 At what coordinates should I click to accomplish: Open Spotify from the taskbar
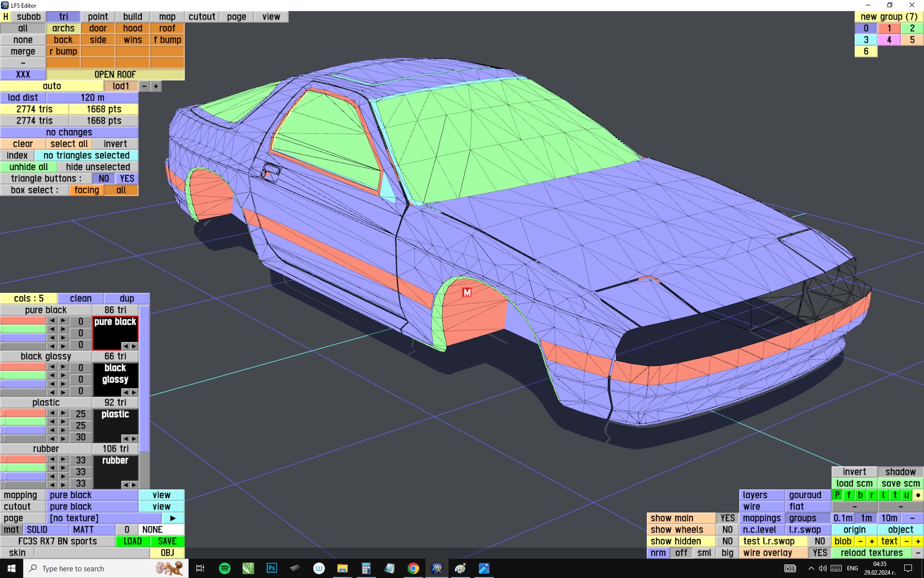(x=224, y=568)
